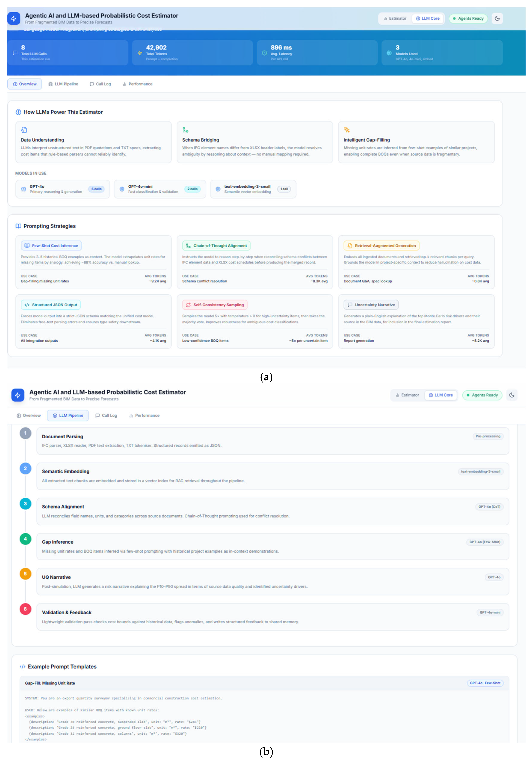Image resolution: width=532 pixels, height=763 pixels.
Task: Click Agents Ready status badge in figure (b)
Action: coord(482,395)
